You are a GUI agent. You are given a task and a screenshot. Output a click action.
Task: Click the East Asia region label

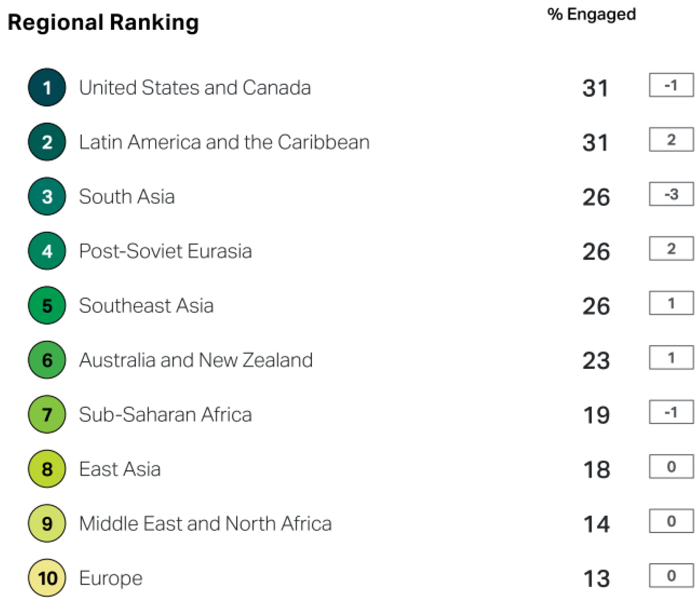(x=120, y=469)
